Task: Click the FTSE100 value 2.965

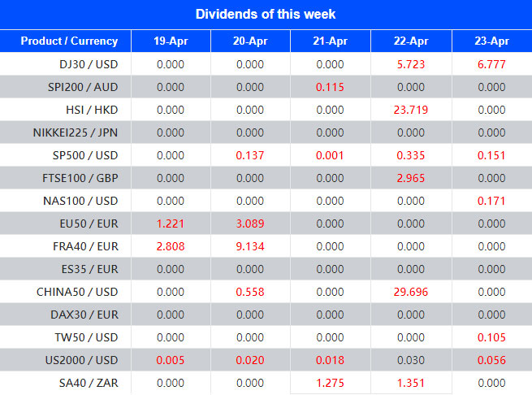Action: click(410, 178)
